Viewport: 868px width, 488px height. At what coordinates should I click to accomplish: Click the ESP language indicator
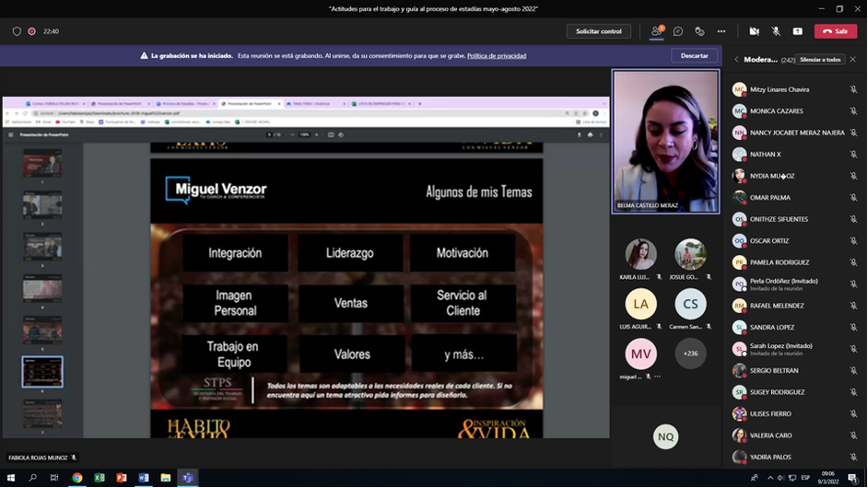(x=805, y=478)
